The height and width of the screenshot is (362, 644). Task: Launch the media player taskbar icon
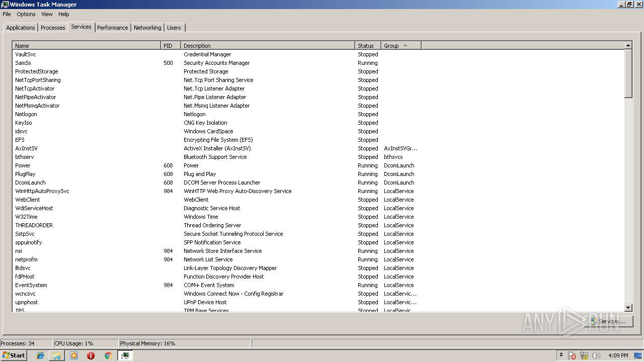point(74,355)
